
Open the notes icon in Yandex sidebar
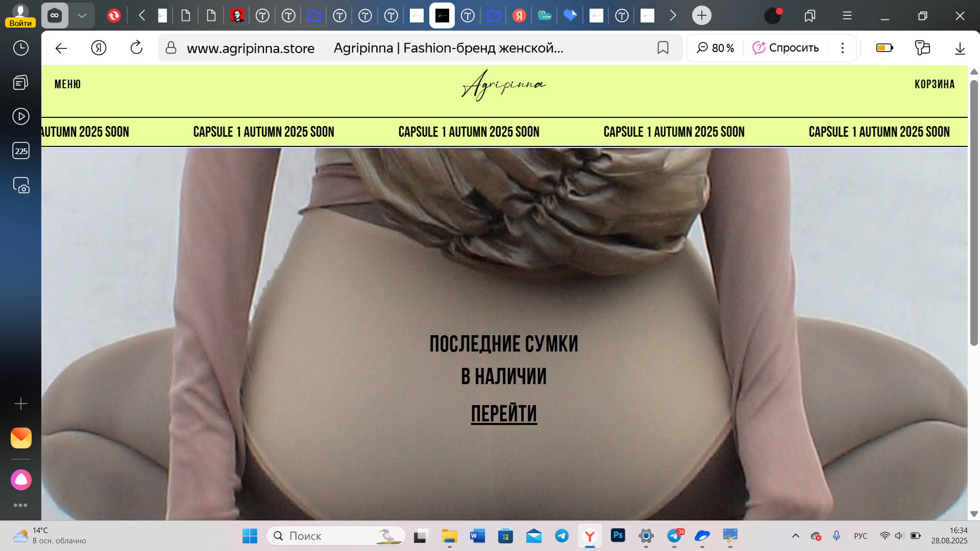(x=21, y=82)
